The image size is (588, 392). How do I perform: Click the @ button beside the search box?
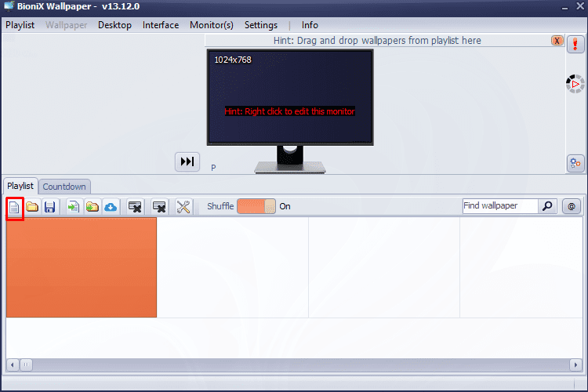571,206
